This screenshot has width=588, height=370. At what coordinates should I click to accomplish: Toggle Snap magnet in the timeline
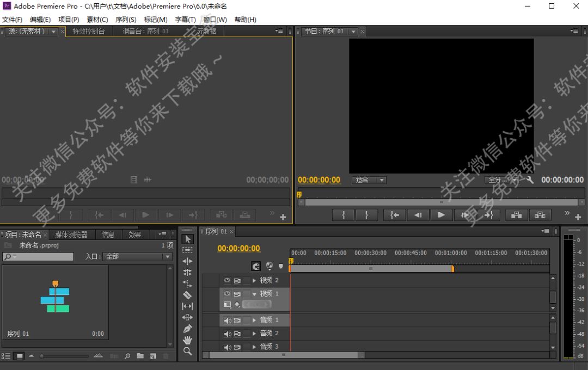click(x=256, y=266)
